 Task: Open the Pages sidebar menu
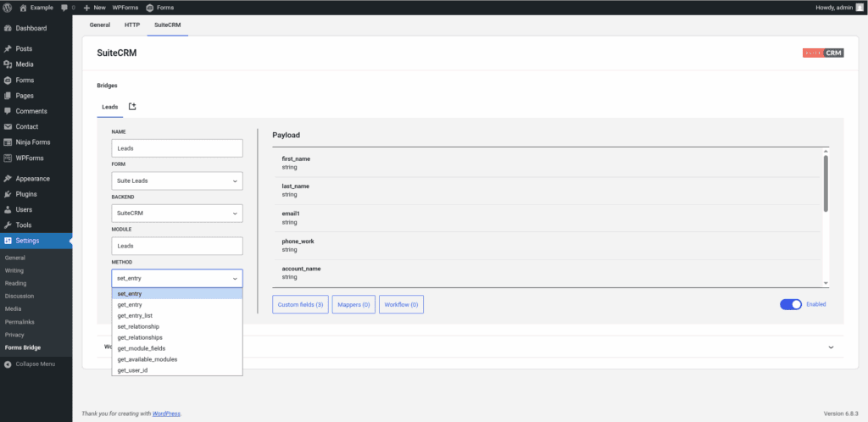click(x=36, y=96)
